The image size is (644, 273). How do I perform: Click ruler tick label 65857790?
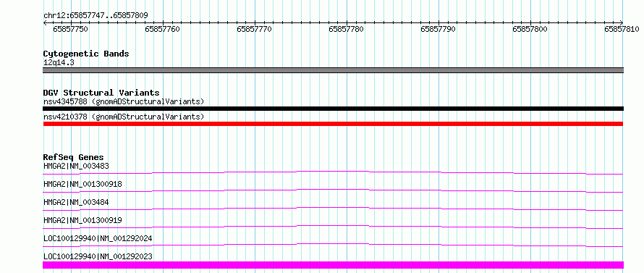click(438, 29)
